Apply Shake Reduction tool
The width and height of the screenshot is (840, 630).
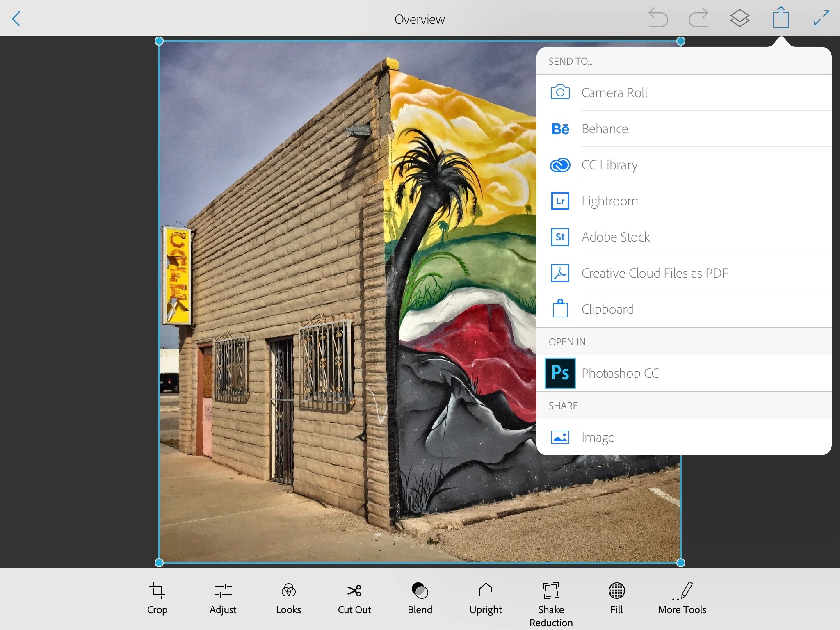(x=551, y=604)
